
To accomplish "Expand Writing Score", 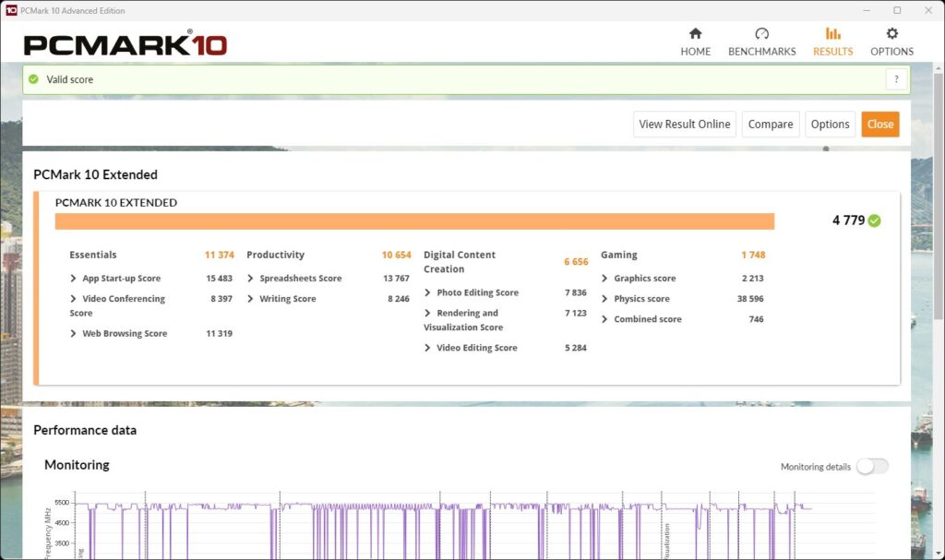I will 250,298.
